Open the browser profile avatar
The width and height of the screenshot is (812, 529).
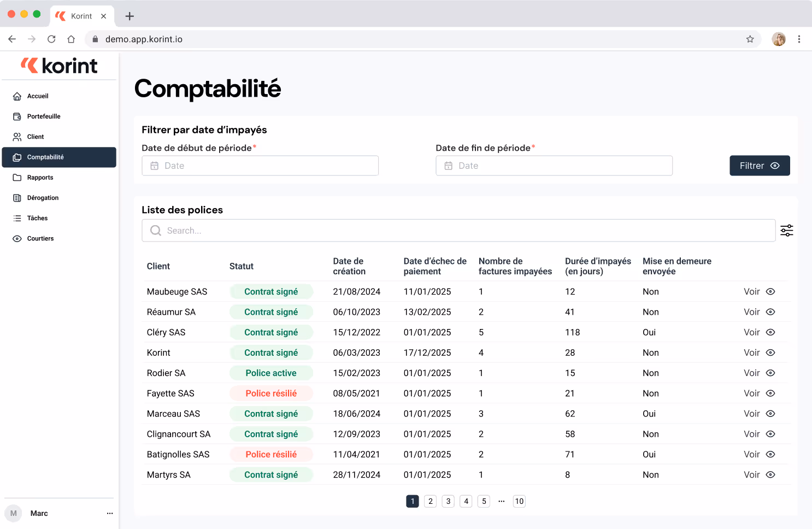[779, 39]
